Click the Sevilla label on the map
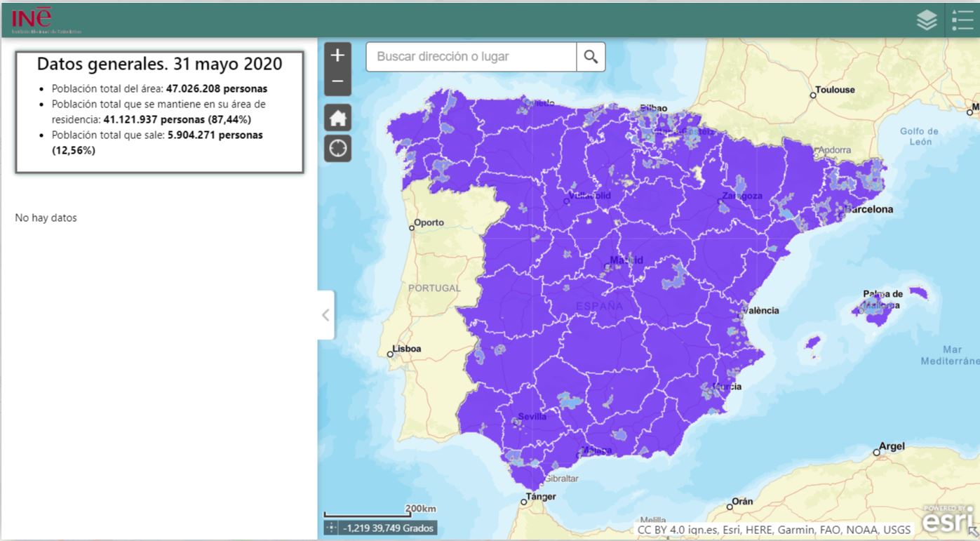Image resolution: width=980 pixels, height=541 pixels. pyautogui.click(x=532, y=417)
